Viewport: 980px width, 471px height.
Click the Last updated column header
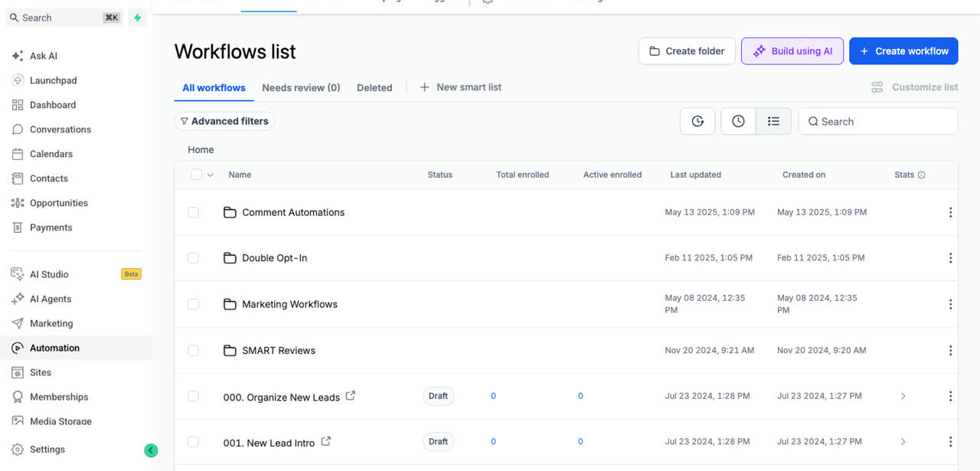[x=695, y=175]
